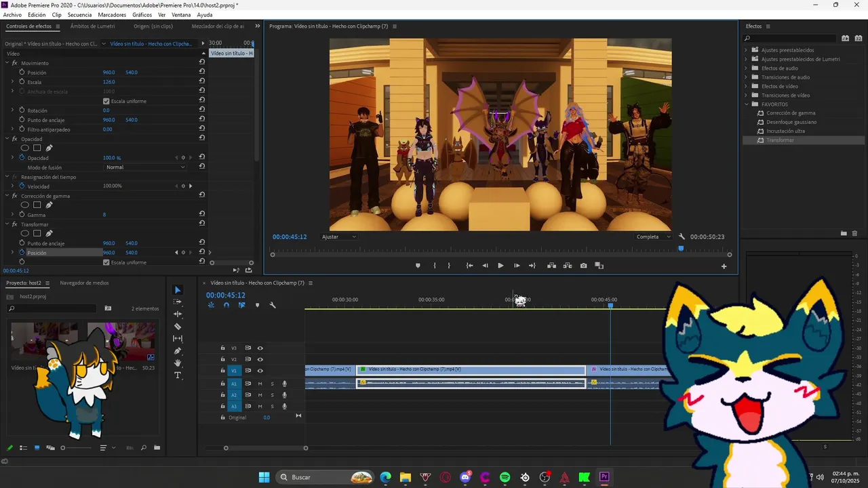Add marker in Program monitor

418,266
